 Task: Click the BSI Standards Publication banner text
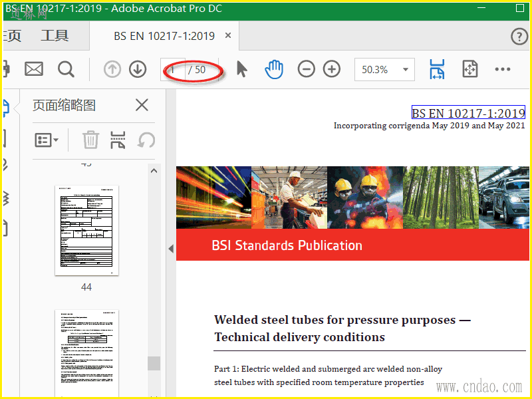pyautogui.click(x=287, y=245)
